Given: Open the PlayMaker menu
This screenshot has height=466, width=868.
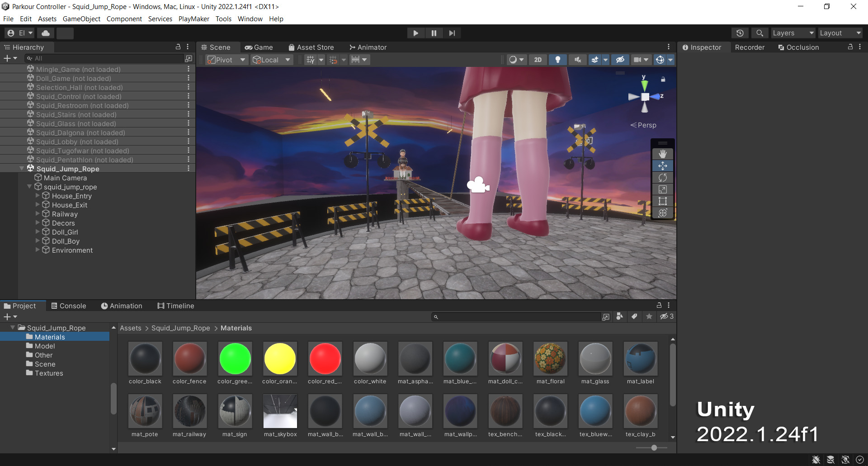Looking at the screenshot, I should [193, 19].
